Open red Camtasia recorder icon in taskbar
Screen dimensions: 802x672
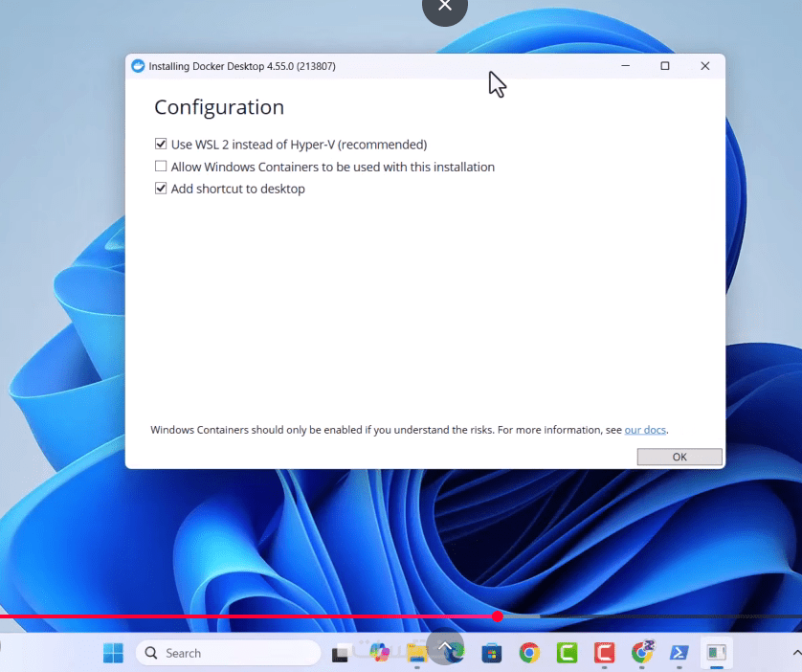(x=604, y=653)
